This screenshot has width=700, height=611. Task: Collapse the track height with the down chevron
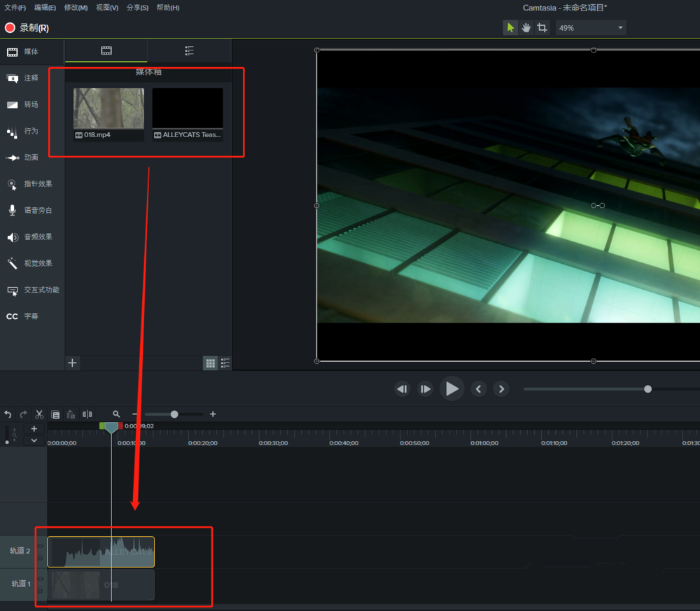(x=34, y=440)
